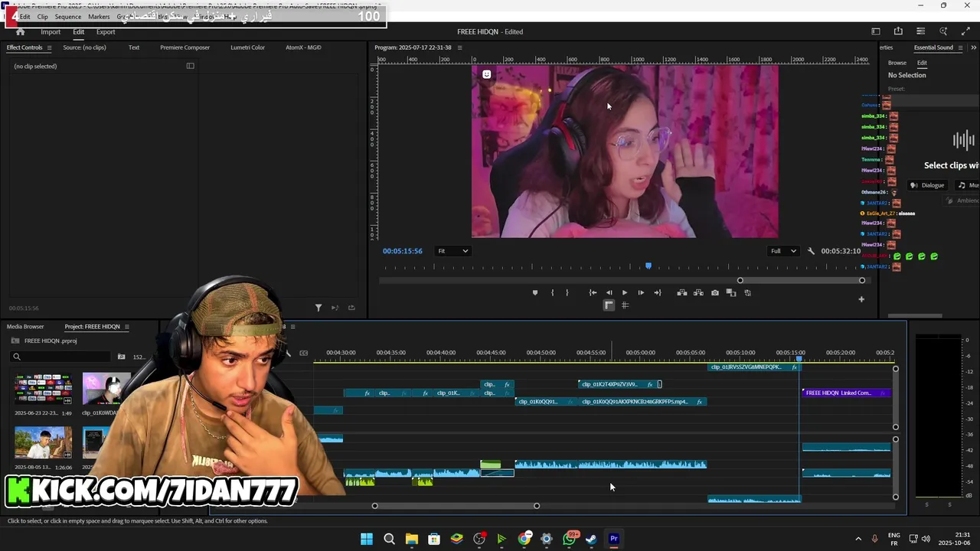The width and height of the screenshot is (980, 551).
Task: Click Program Monitor playhead marker
Action: (x=648, y=266)
